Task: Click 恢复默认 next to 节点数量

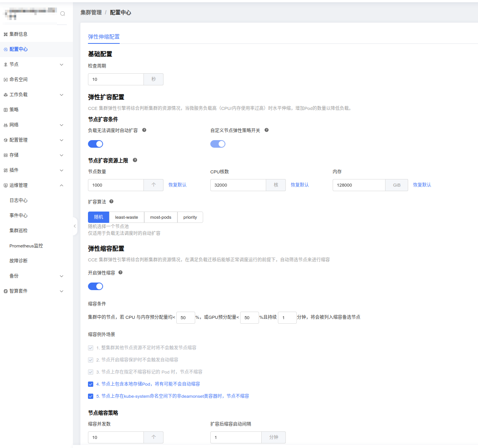Action: tap(177, 185)
